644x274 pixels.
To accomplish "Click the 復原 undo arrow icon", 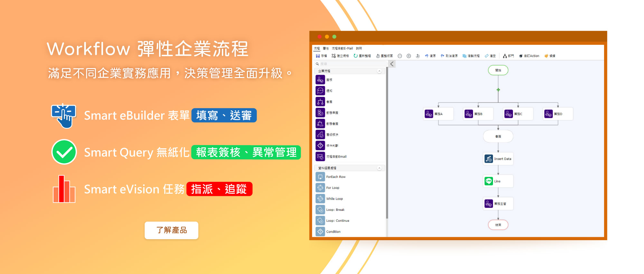I will pos(427,56).
